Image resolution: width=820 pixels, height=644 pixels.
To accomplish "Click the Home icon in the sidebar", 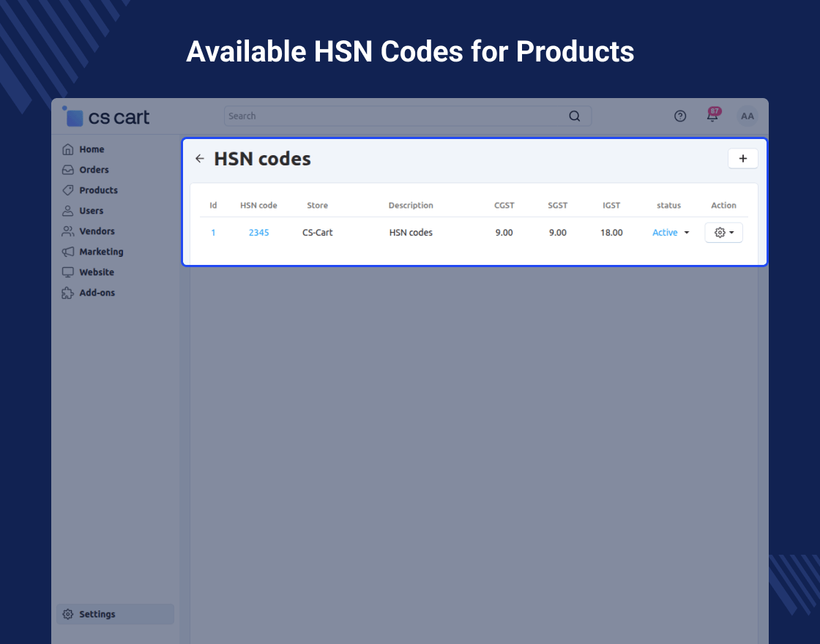I will [68, 149].
